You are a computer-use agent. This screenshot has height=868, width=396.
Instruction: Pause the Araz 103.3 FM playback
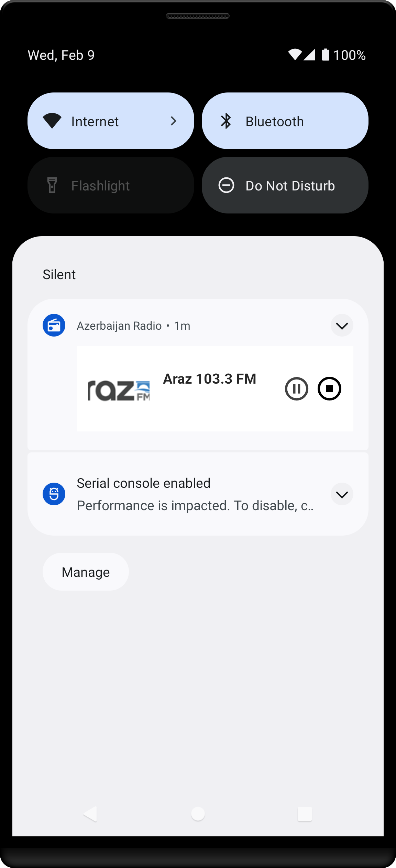(x=296, y=389)
